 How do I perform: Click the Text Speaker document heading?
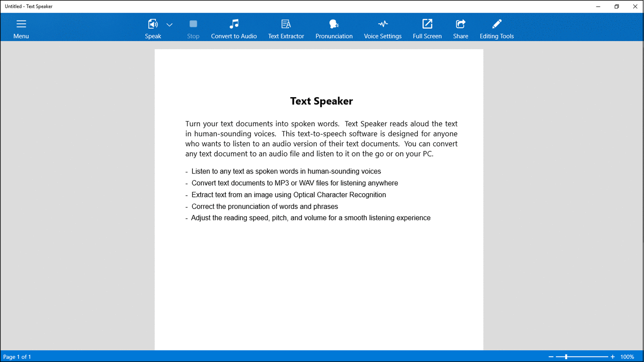pos(322,101)
